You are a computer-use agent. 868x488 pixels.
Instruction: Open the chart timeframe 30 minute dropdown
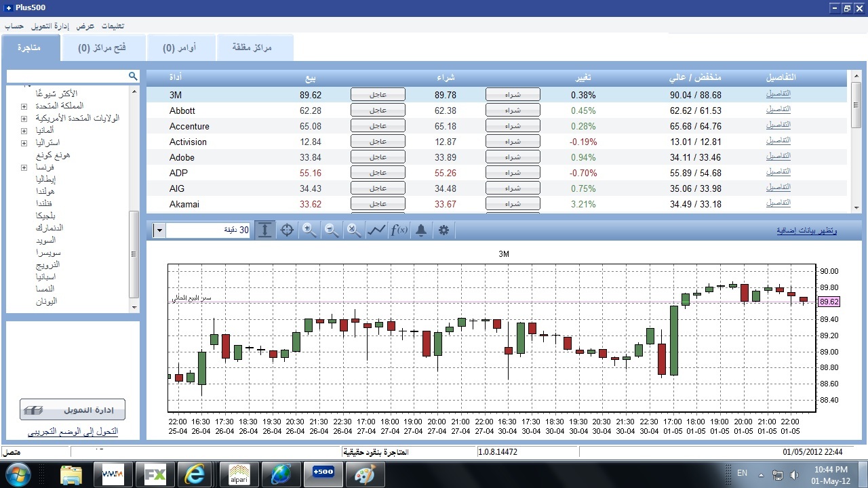[x=159, y=230]
